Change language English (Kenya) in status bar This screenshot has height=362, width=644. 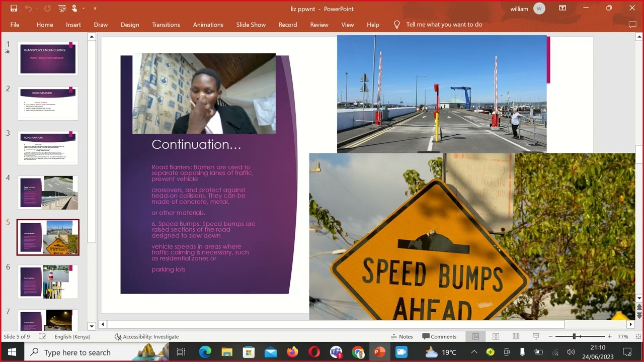click(x=72, y=337)
